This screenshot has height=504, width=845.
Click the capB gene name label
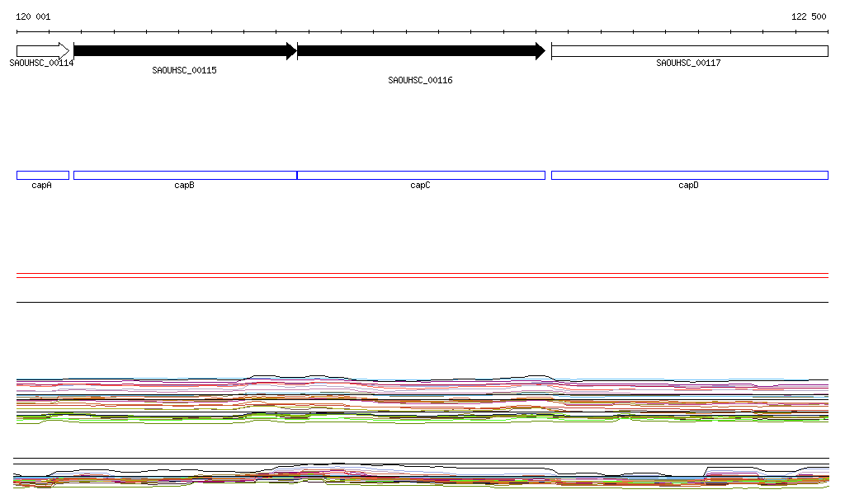click(184, 186)
